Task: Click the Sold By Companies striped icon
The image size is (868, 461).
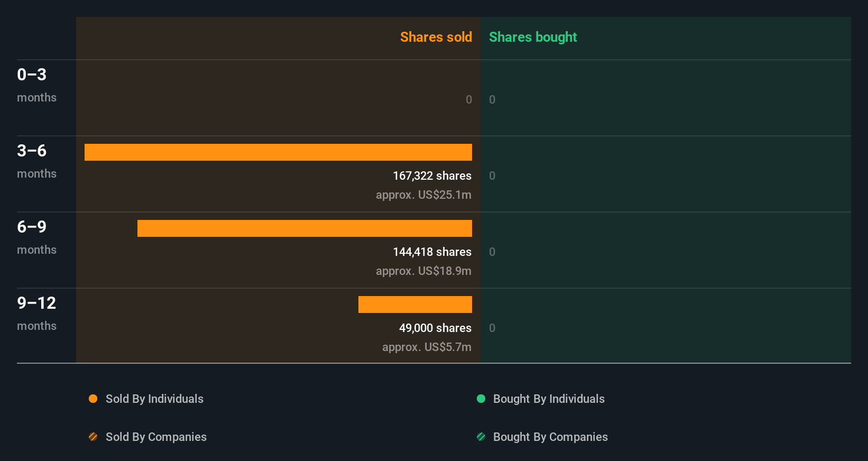Action: pyautogui.click(x=93, y=437)
